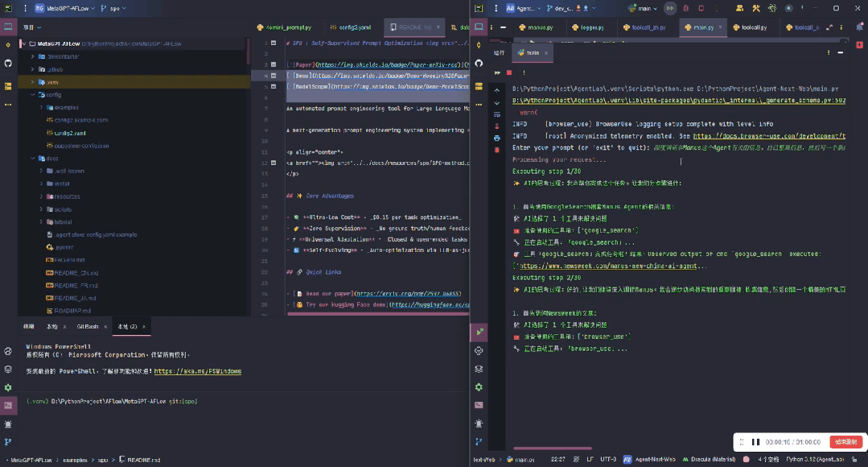Click the rerun icon in Run panel toolbar
868x467 pixels.
pos(497,72)
